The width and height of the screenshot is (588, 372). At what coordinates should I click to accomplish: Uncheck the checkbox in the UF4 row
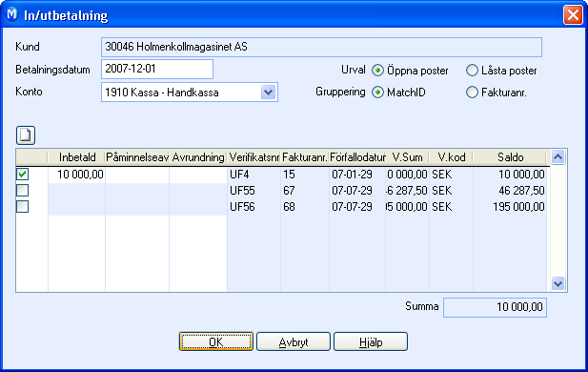pyautogui.click(x=23, y=174)
